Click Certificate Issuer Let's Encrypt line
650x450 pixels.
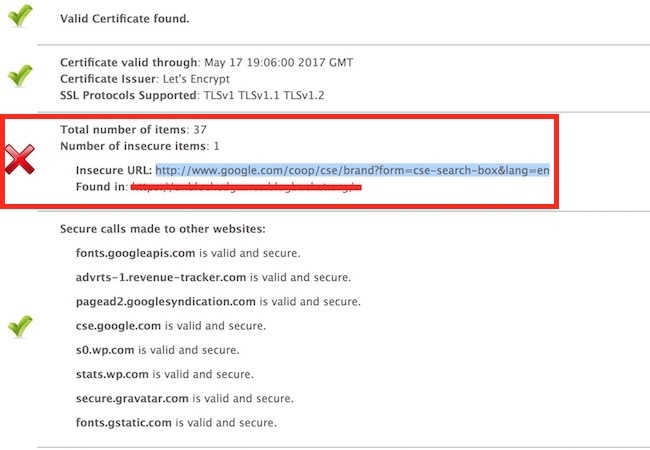click(145, 79)
